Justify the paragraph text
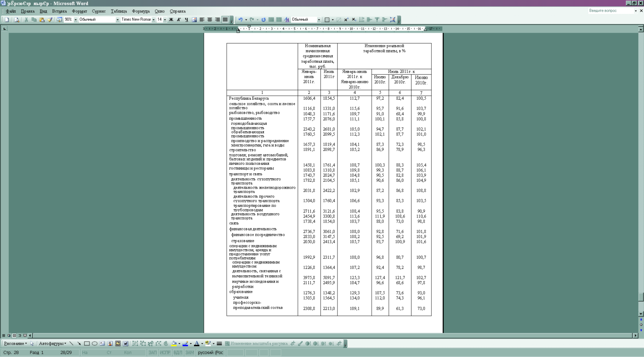Screen dimensions: 644x357 (225, 20)
